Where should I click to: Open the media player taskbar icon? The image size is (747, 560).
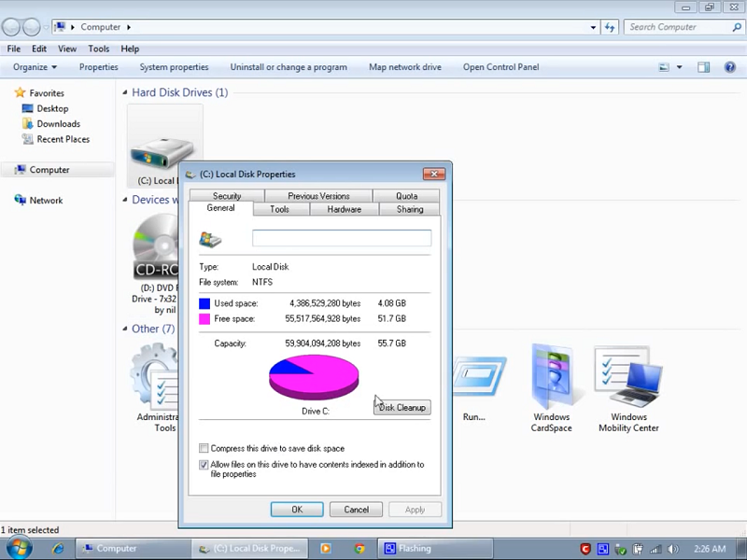coord(326,549)
